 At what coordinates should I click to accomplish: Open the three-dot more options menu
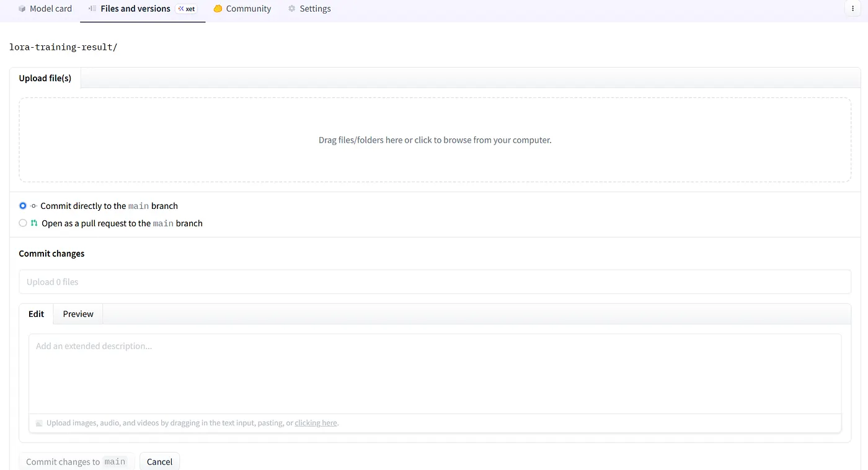(853, 9)
